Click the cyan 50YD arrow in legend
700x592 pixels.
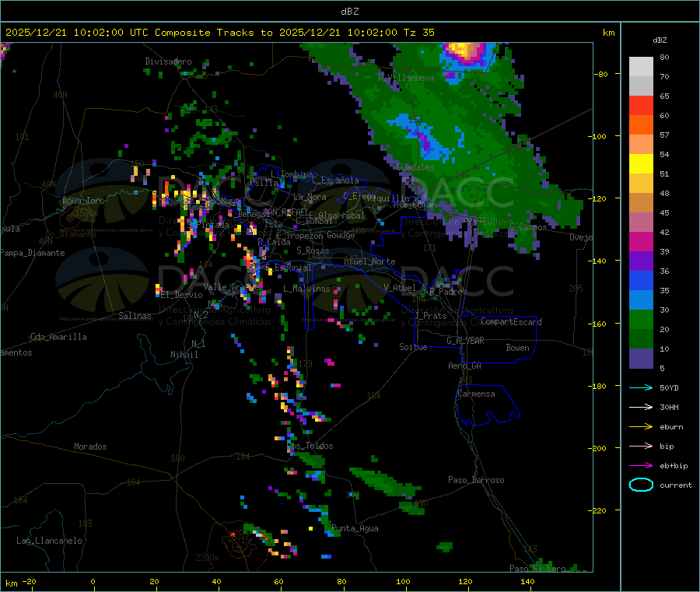(641, 387)
